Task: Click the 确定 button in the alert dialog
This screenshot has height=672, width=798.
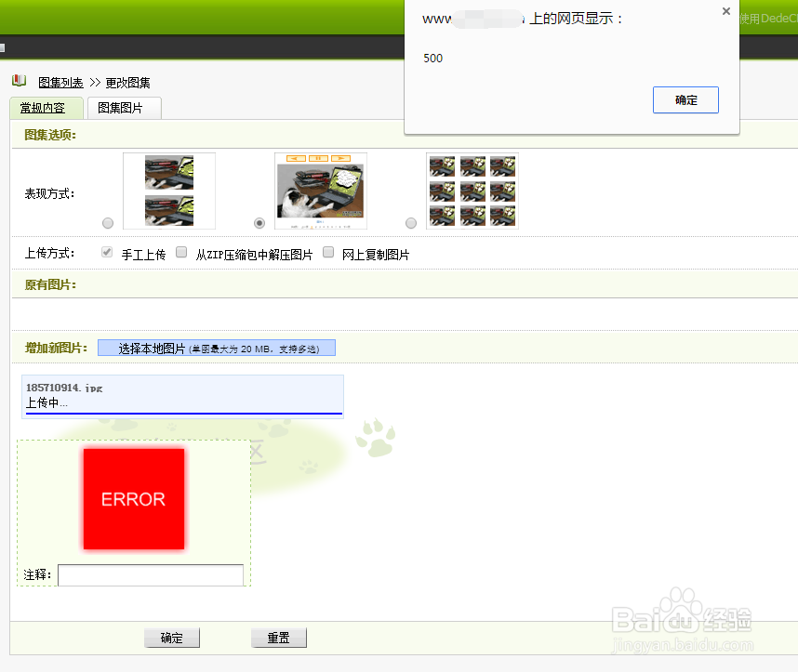Action: pos(685,99)
